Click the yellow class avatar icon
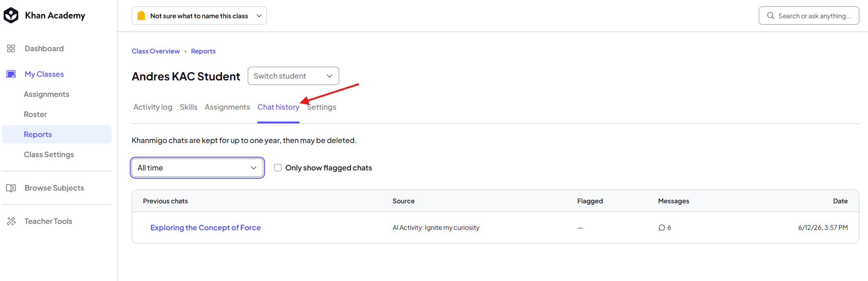Viewport: 868px width, 281px height. [141, 16]
